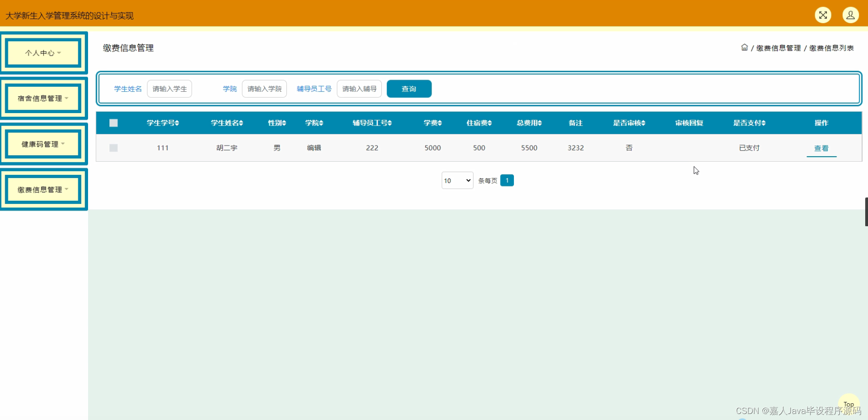This screenshot has height=420, width=868.
Task: Click the 111 student number cell
Action: click(x=163, y=148)
